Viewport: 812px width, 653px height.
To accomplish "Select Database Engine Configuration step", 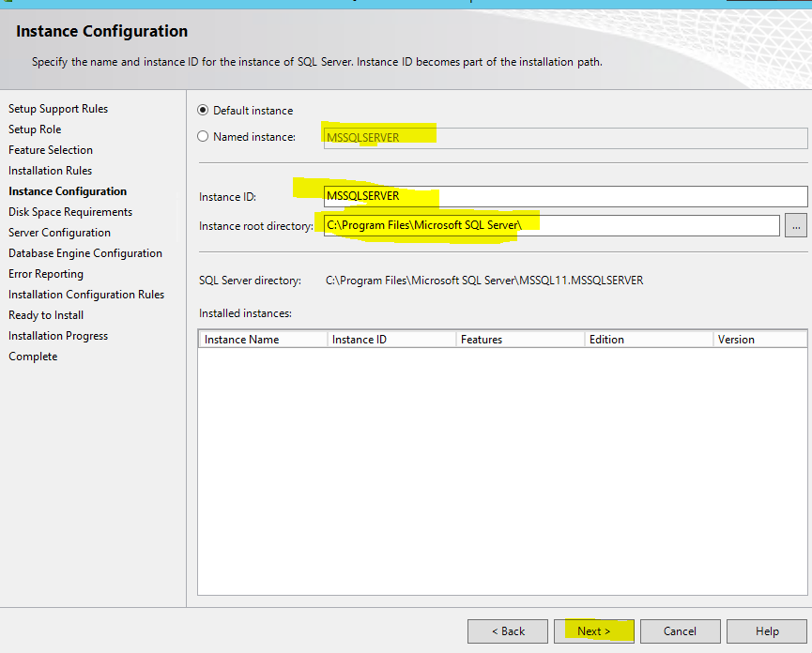I will (85, 253).
